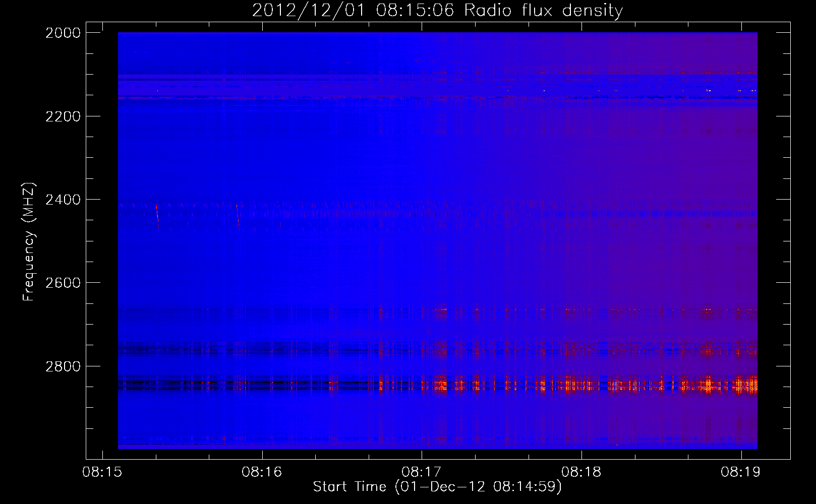Click the 2400 frequency tick label
The height and width of the screenshot is (504, 816).
[x=63, y=200]
